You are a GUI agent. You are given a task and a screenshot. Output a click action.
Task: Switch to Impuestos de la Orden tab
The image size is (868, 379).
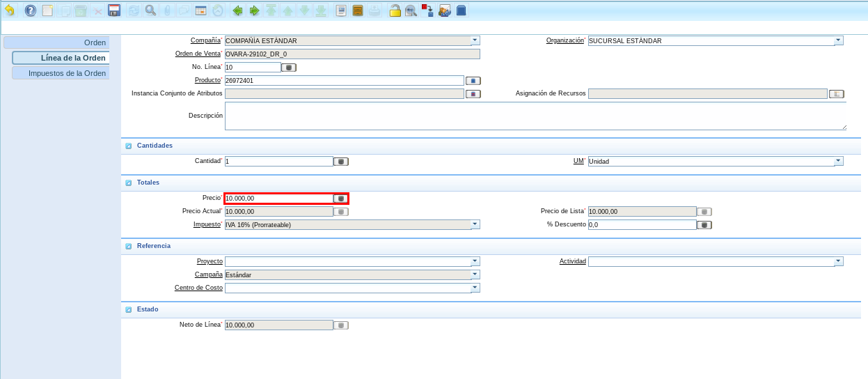click(61, 73)
